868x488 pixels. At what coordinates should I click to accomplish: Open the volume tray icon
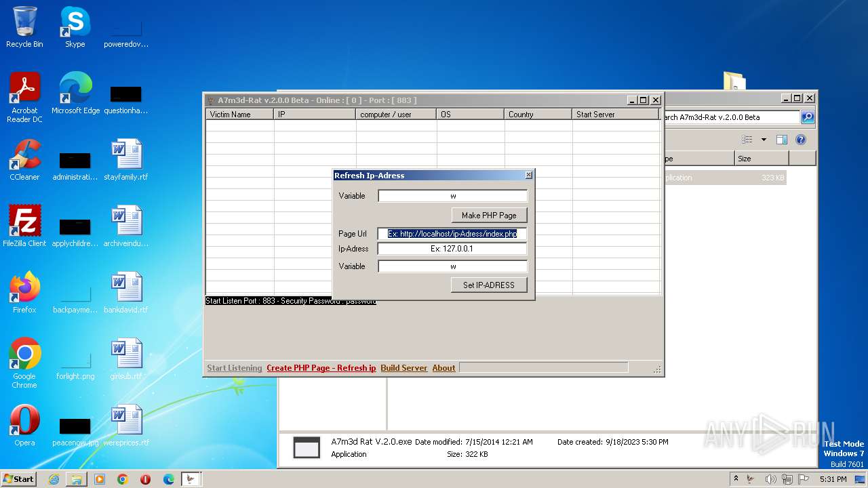click(770, 479)
